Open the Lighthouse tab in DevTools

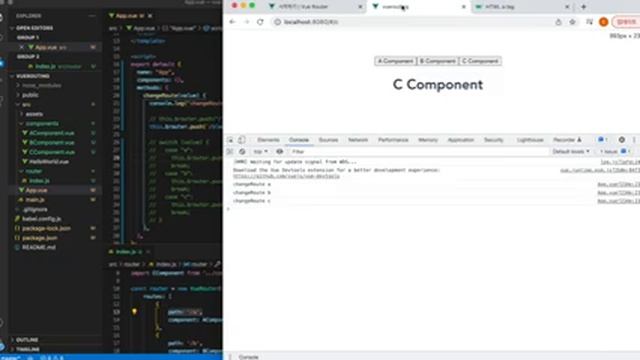coord(530,140)
